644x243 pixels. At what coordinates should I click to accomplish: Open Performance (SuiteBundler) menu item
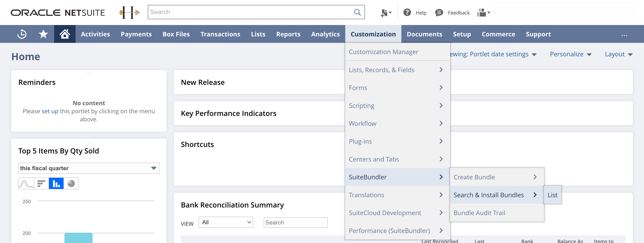pyautogui.click(x=398, y=230)
